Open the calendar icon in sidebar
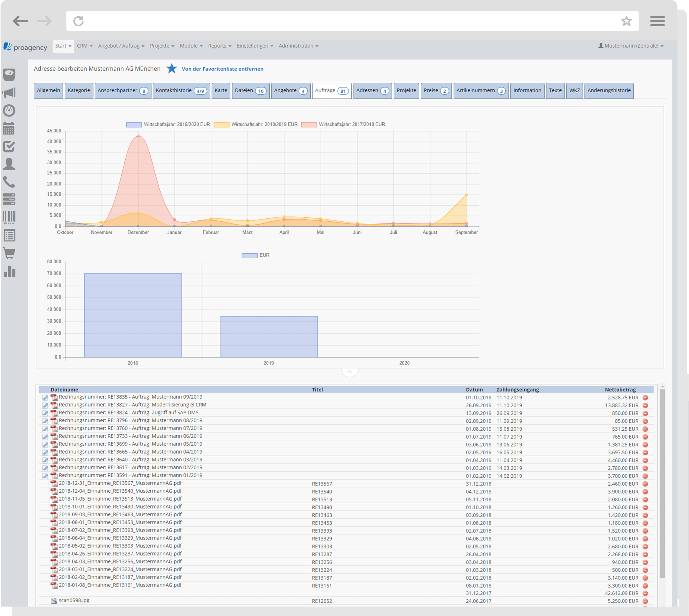The image size is (689, 616). pyautogui.click(x=9, y=129)
